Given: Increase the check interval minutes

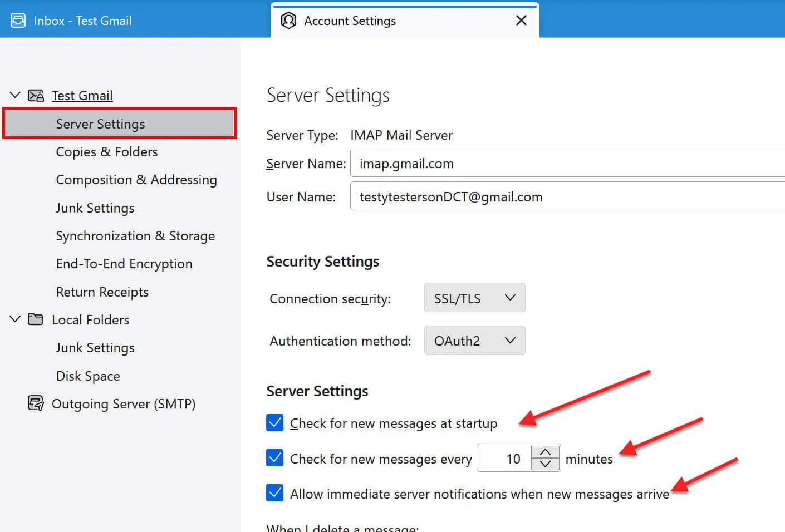Looking at the screenshot, I should (545, 452).
